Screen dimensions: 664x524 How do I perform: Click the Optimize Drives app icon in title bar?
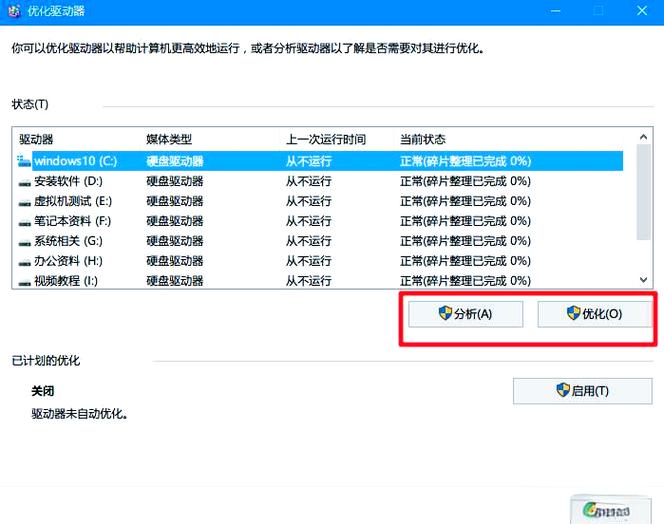coord(14,11)
